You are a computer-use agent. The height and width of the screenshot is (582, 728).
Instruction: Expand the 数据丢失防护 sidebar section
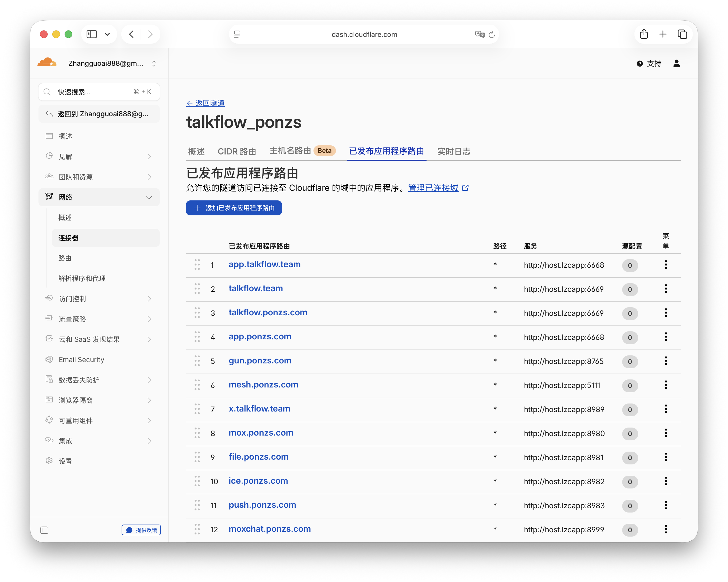click(x=99, y=380)
